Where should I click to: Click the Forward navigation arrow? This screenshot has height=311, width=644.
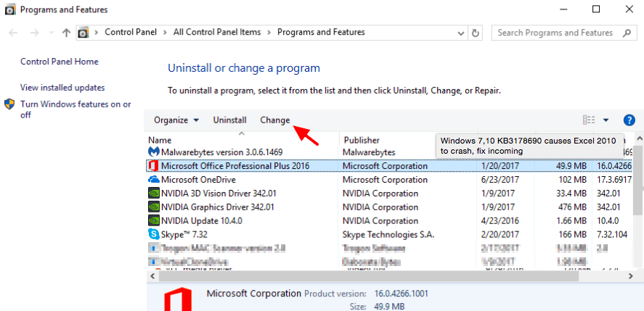coord(35,33)
